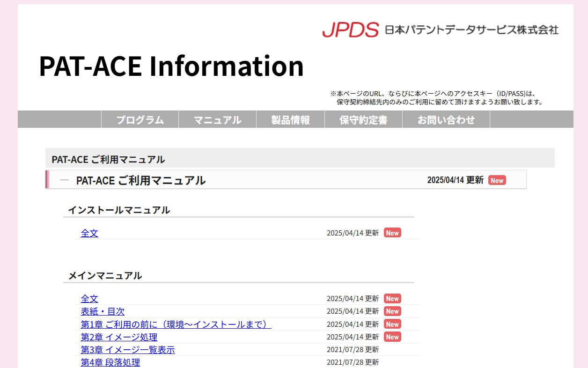This screenshot has height=368, width=588.
Task: Open 第3章 イメージ一覧表示 link
Action: [128, 349]
